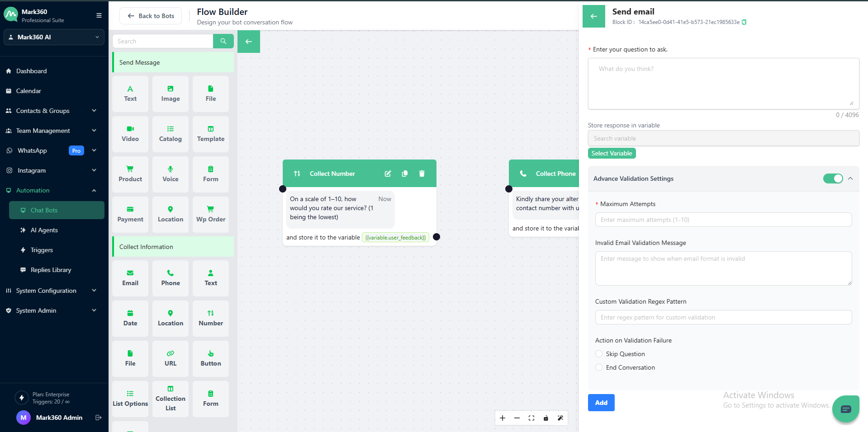Select the Skip Question radio option
This screenshot has width=868, height=432.
coord(599,354)
